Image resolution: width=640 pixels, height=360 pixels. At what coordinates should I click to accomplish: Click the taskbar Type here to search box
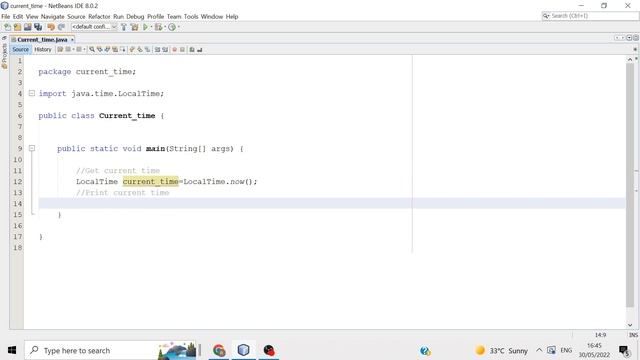click(x=110, y=350)
